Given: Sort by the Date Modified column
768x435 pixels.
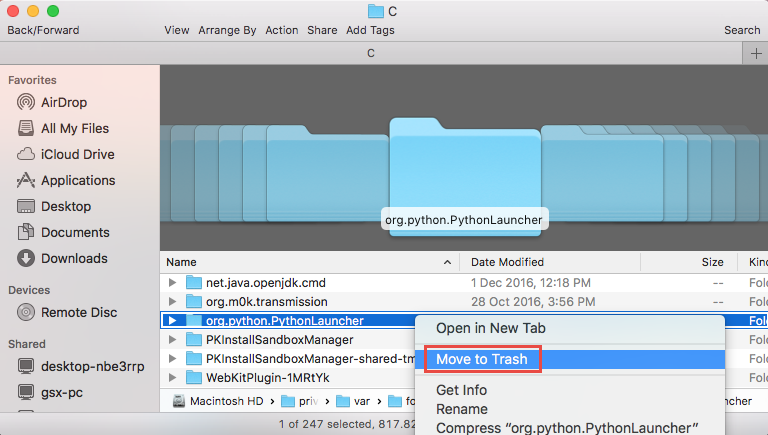Looking at the screenshot, I should 507,262.
